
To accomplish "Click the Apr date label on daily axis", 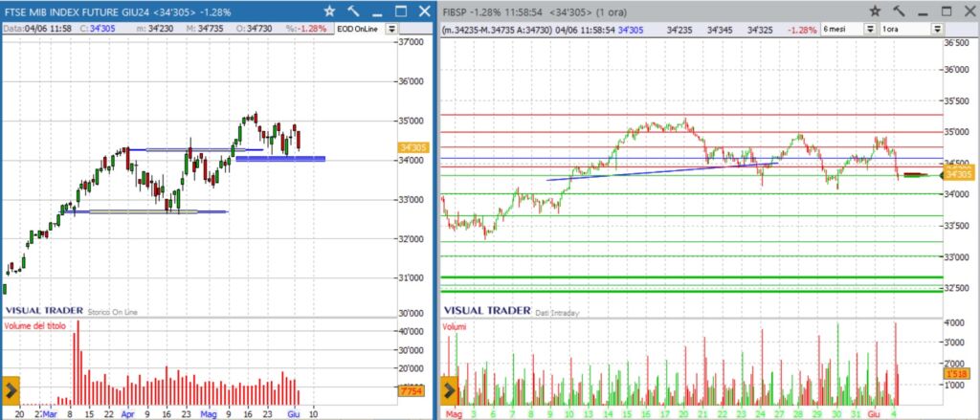I will (x=128, y=413).
